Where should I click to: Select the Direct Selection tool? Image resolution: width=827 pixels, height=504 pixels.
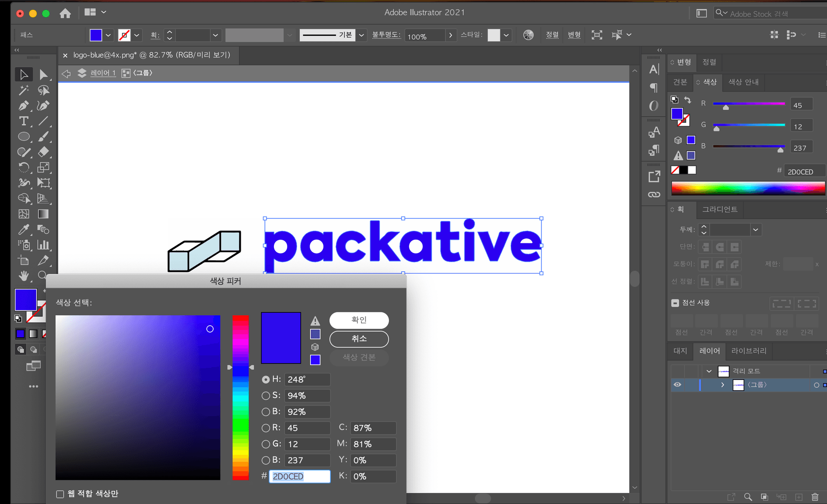[43, 75]
